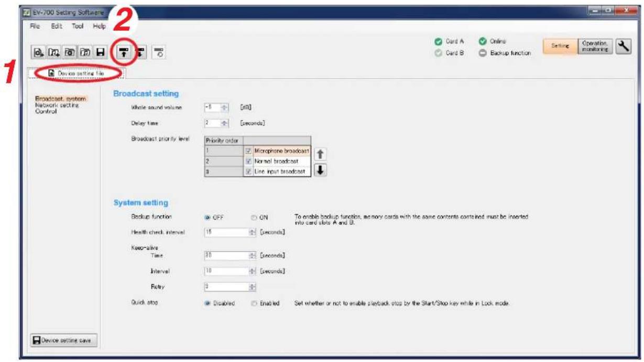Click the download-from-device arrow-down toolbar icon

click(x=140, y=51)
